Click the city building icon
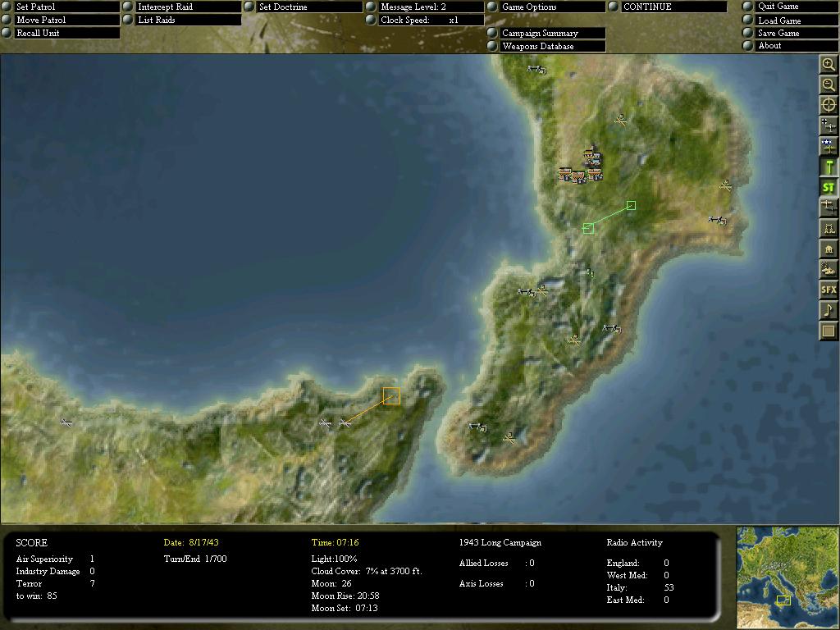Image resolution: width=840 pixels, height=630 pixels. pyautogui.click(x=829, y=249)
